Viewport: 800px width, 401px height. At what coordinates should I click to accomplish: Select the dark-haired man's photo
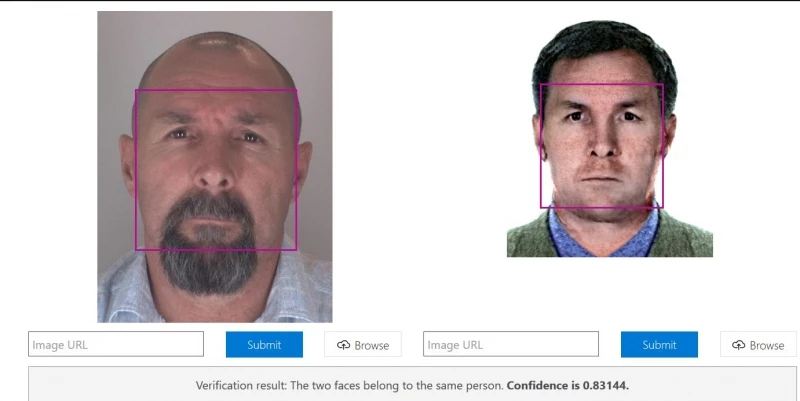click(x=610, y=139)
